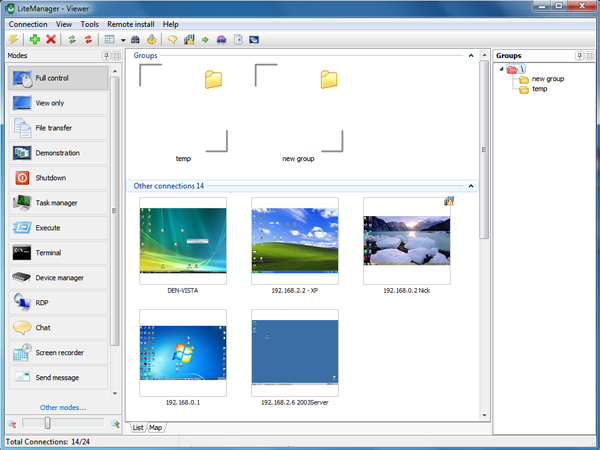The height and width of the screenshot is (450, 600).
Task: Select the root folder in Groups tree
Action: 516,69
